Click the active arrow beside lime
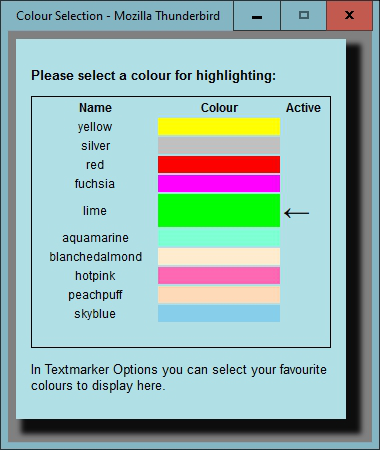Viewport: 380px width, 450px height. 297,213
